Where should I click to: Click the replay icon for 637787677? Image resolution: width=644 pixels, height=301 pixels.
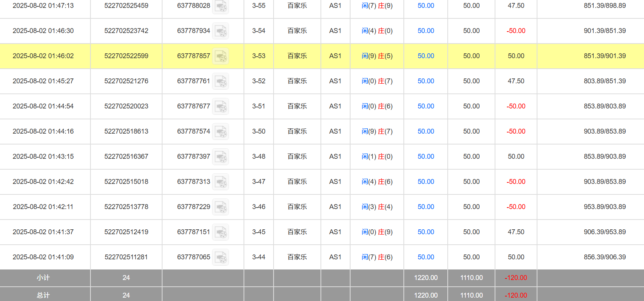[221, 107]
